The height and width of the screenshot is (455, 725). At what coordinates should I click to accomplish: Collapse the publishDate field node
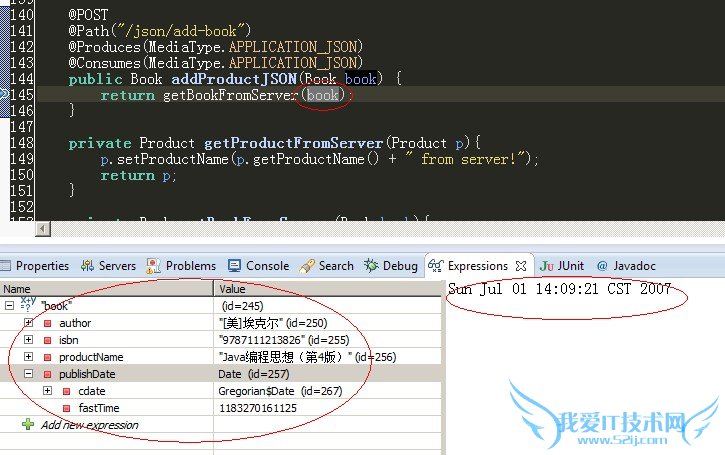coord(29,374)
